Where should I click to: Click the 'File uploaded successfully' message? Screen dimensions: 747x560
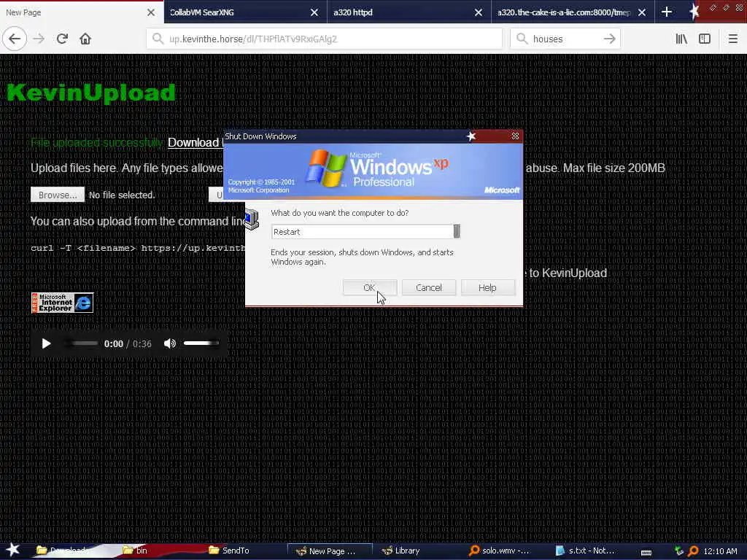coord(97,142)
